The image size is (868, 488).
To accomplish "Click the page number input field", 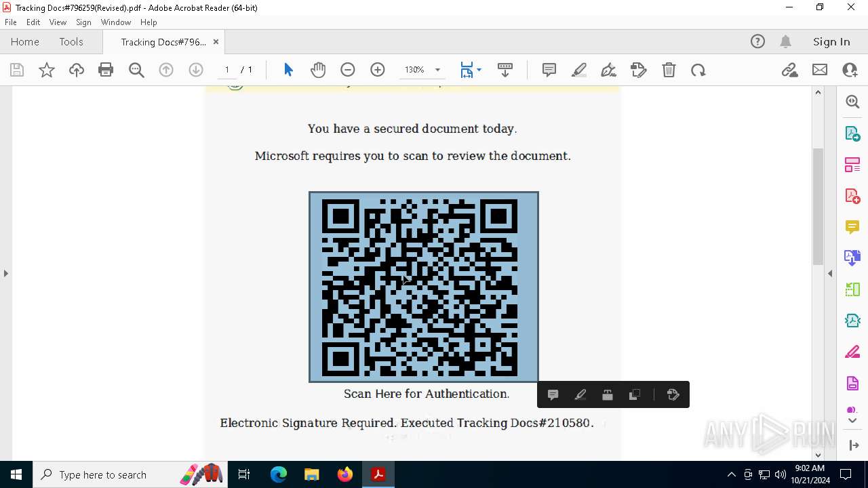I will coord(227,70).
